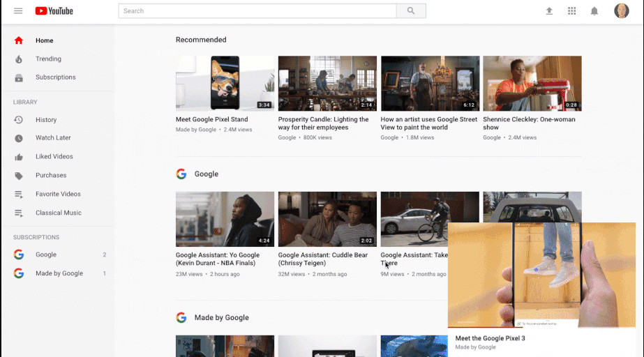Click the YouTube logo
Screen dimensions: 644x357
click(54, 11)
